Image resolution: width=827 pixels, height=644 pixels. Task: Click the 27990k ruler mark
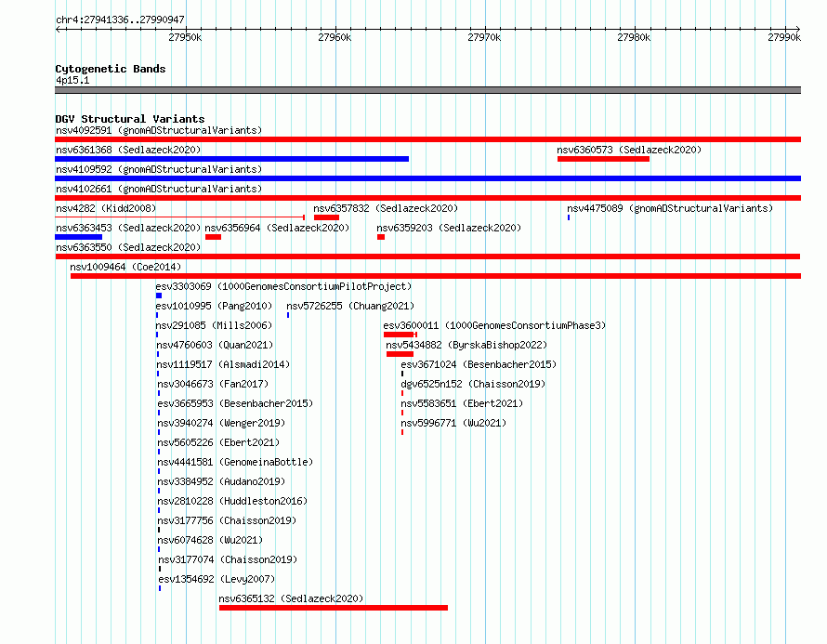coord(784,37)
